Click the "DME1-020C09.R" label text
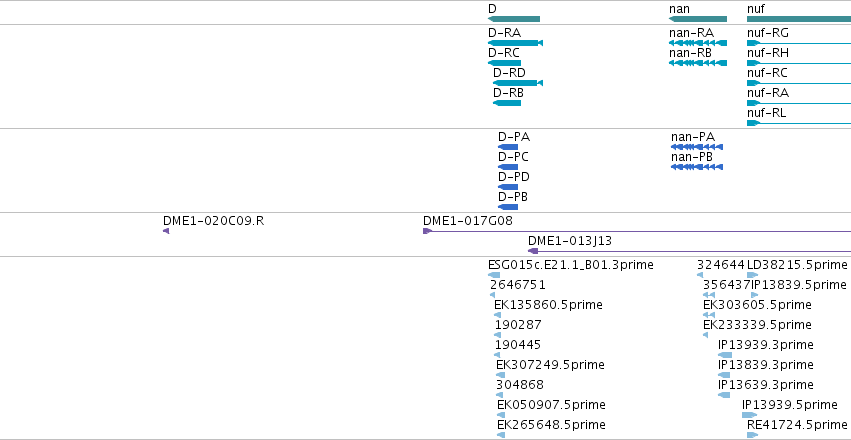Viewport: 851px width, 440px height. [214, 221]
